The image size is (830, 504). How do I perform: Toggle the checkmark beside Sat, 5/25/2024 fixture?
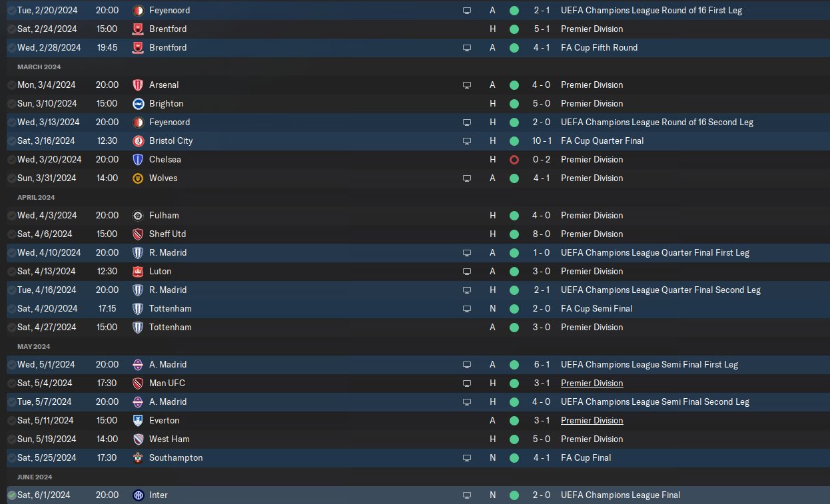pyautogui.click(x=11, y=458)
